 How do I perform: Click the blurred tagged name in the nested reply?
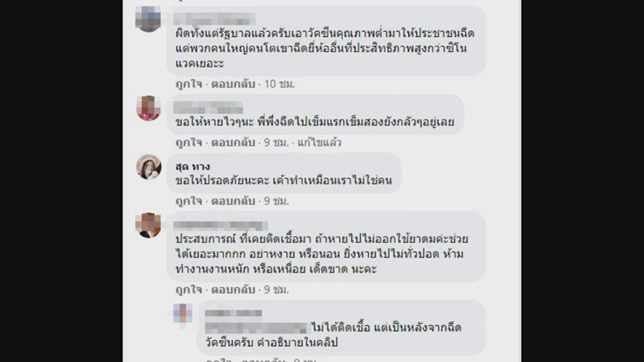(x=256, y=327)
